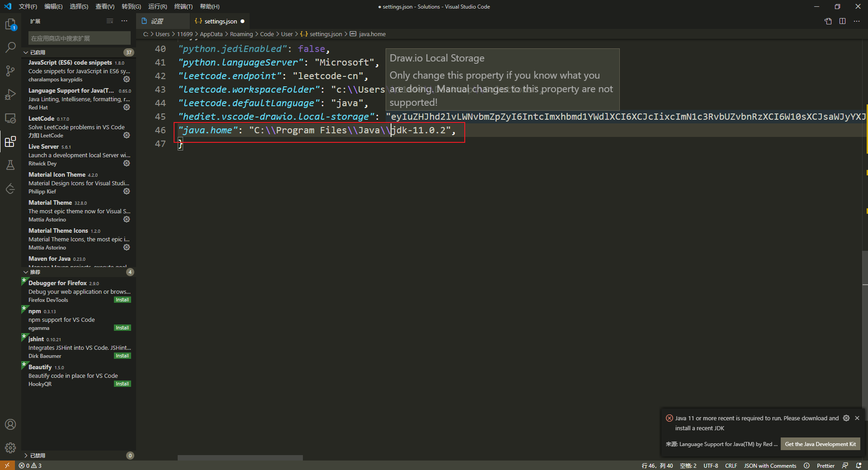This screenshot has width=868, height=470.
Task: Split the editor to the right
Action: point(843,21)
